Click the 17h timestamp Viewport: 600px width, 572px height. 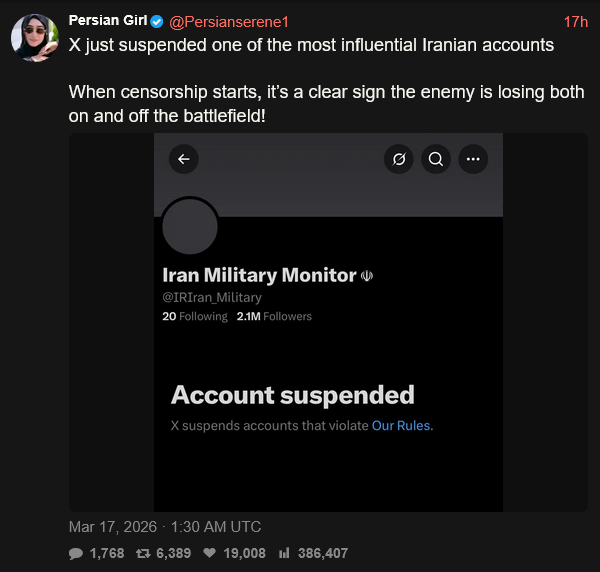coord(575,21)
